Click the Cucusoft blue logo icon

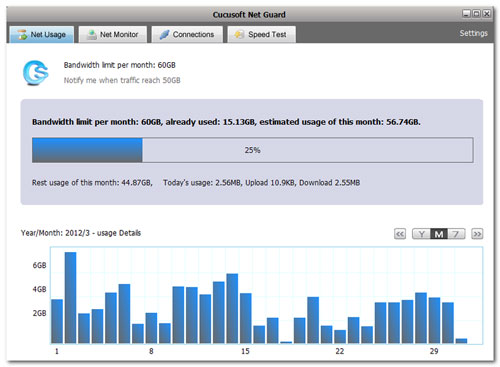(x=36, y=72)
